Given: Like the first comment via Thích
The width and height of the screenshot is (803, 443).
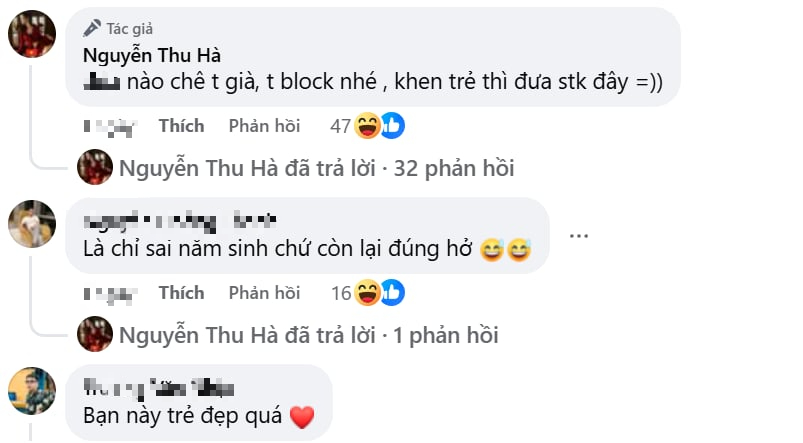Looking at the screenshot, I should (181, 126).
